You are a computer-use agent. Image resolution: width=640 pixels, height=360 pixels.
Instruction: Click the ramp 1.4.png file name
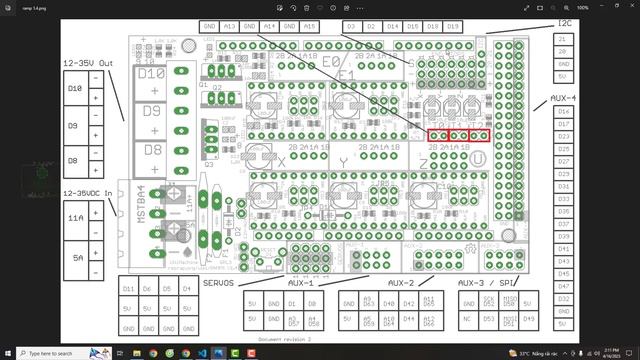coord(34,8)
